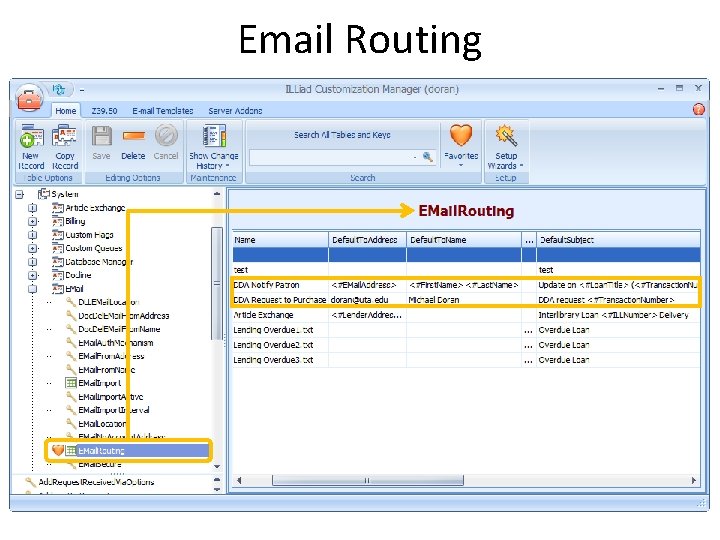Click the Save floppy disk icon
Screen dimensions: 720x540
(101, 136)
